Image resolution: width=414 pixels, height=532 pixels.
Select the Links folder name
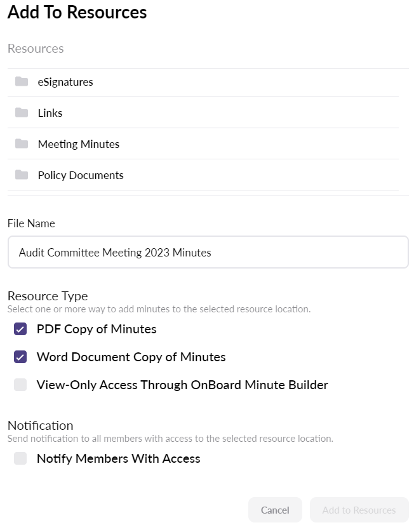(50, 113)
